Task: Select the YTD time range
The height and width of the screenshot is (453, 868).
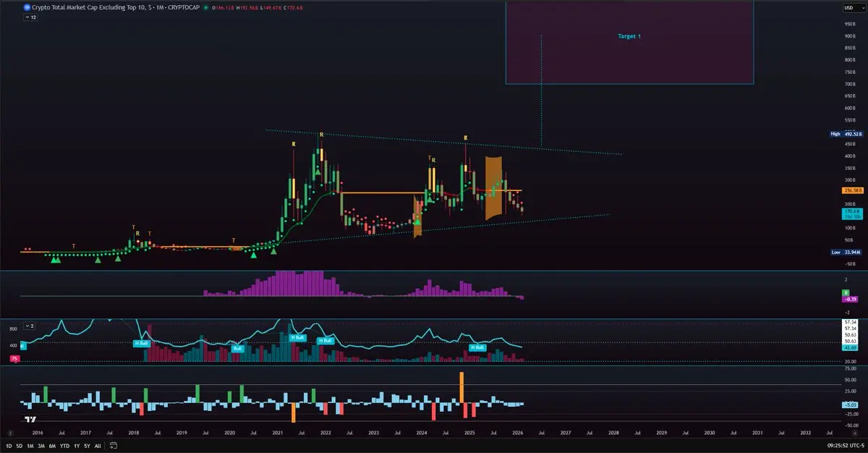Action: click(65, 446)
